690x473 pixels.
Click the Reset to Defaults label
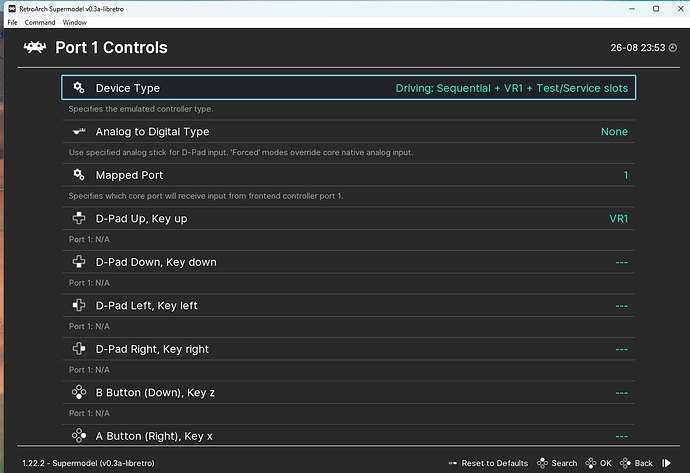[x=495, y=463]
